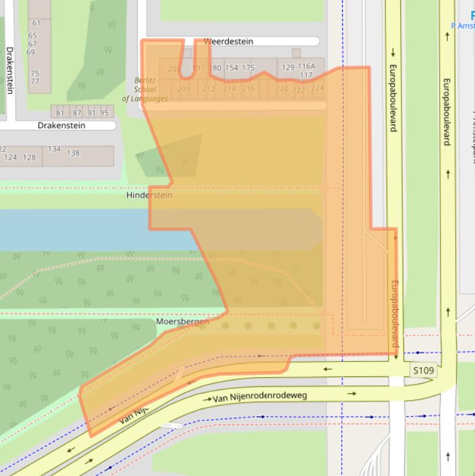Click the horizontal Drakenstein street label
The image size is (475, 476).
61,125
